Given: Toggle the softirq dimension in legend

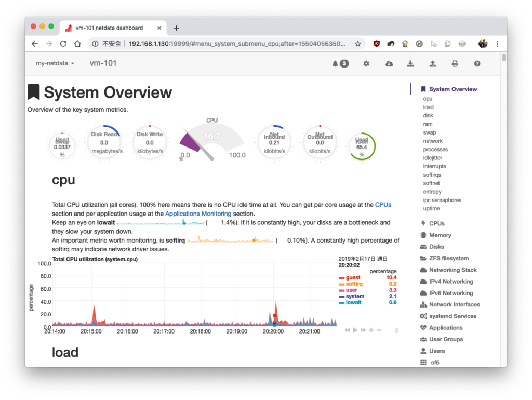Looking at the screenshot, I should tap(354, 284).
